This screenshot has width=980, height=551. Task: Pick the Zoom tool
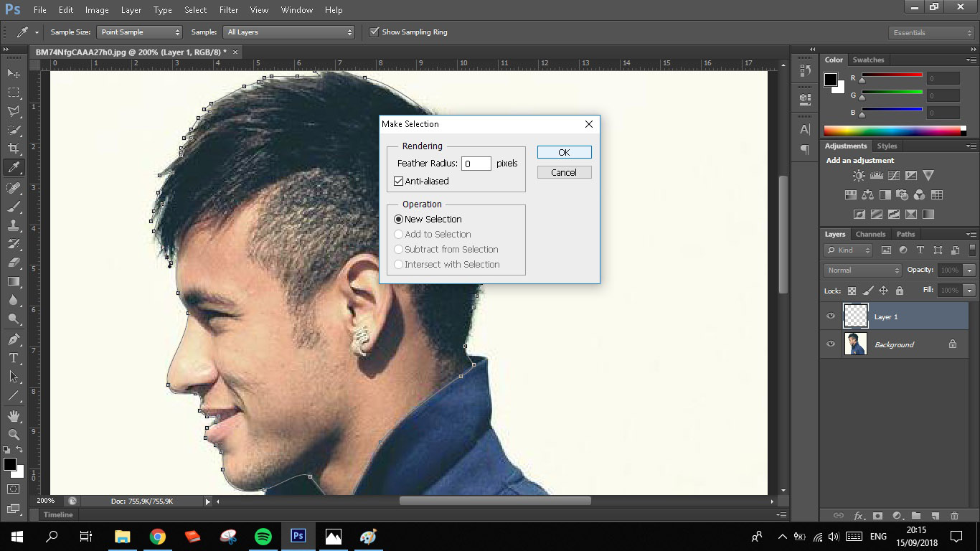point(14,434)
